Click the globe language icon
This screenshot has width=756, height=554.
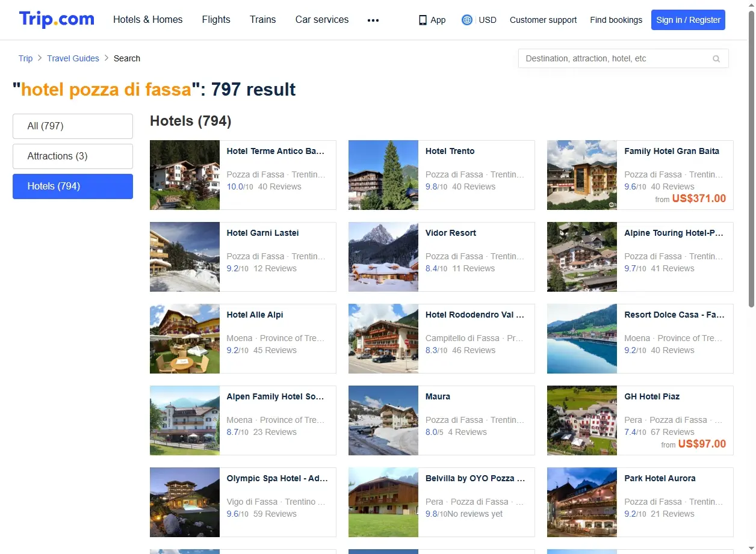tap(466, 20)
